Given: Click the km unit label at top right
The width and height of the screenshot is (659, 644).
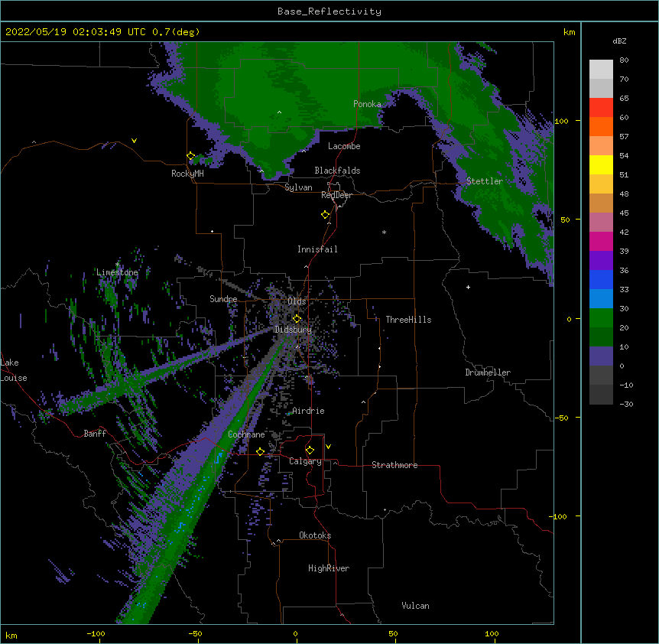Looking at the screenshot, I should (569, 32).
